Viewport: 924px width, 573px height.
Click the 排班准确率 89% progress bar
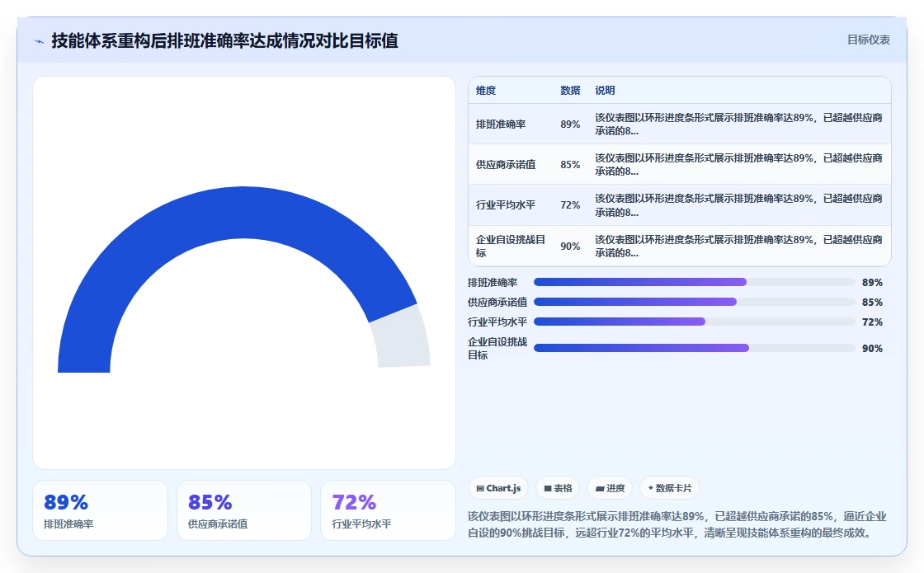click(694, 282)
